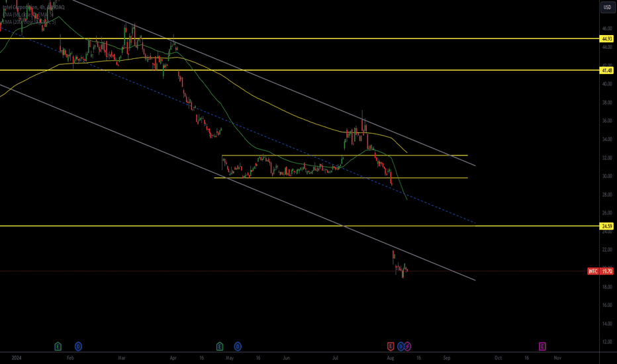Open the green earnings marker before Feb
Image resolution: width=617 pixels, height=364 pixels.
click(58, 347)
